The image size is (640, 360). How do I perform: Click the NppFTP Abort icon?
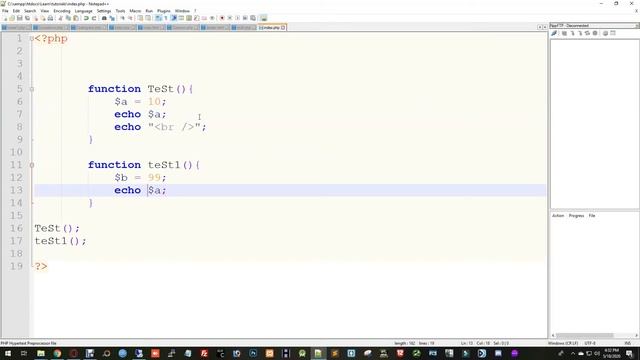(x=595, y=33)
